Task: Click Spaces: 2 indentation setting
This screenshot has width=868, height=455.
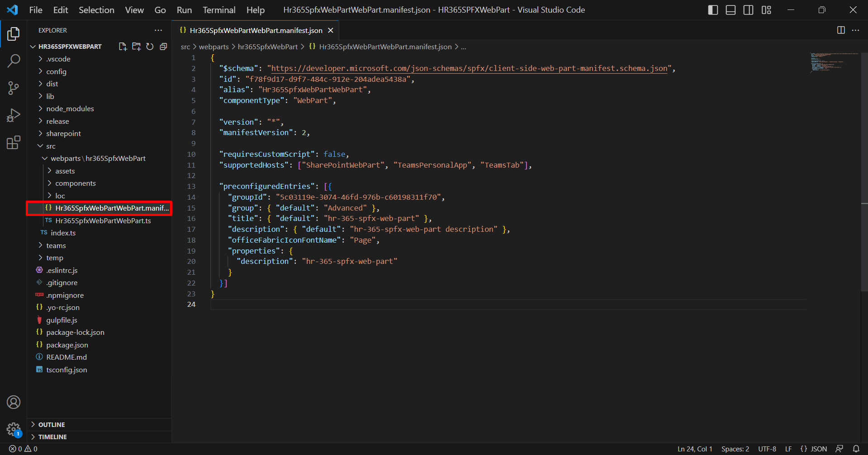Action: [735, 449]
